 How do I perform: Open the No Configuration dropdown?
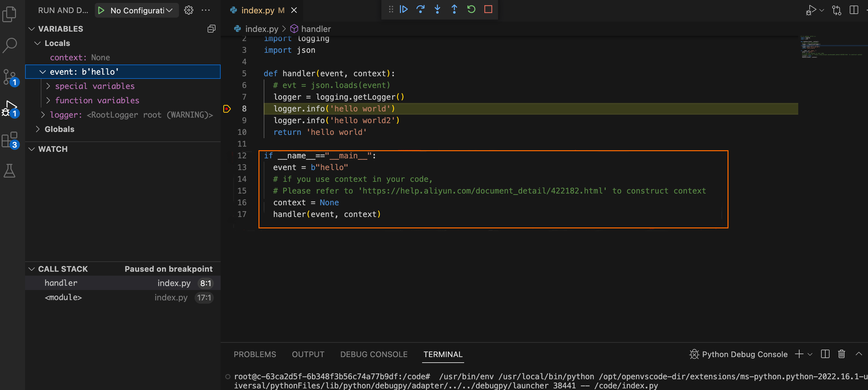(x=137, y=10)
